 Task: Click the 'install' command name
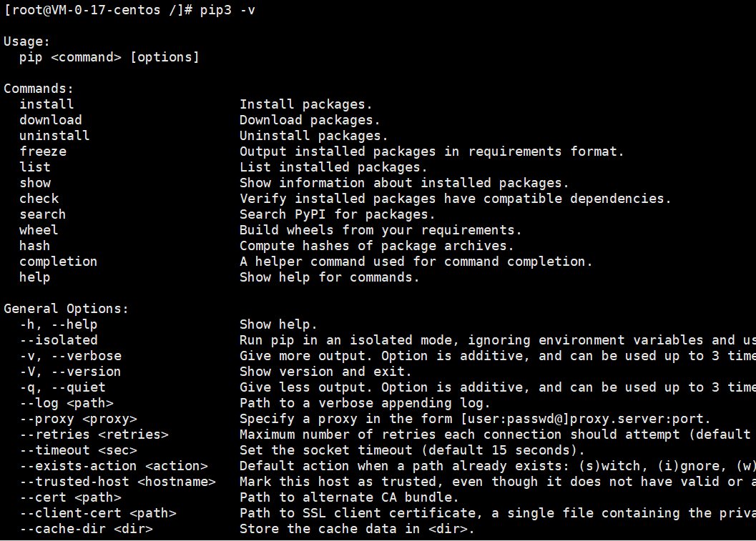point(46,104)
